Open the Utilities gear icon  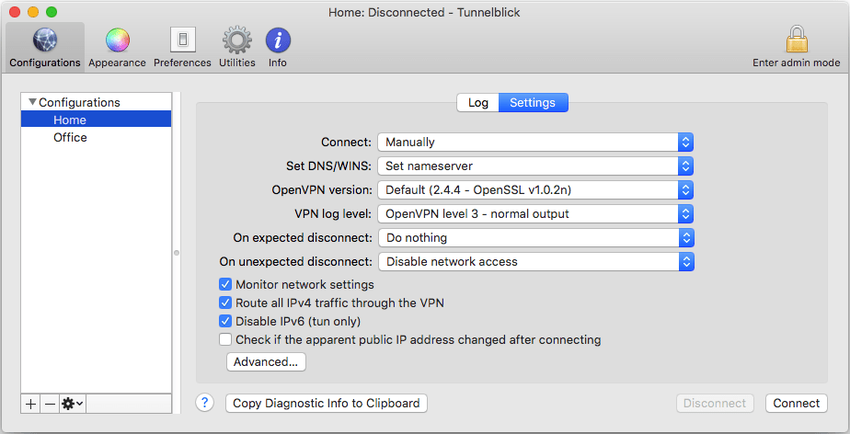tap(237, 40)
